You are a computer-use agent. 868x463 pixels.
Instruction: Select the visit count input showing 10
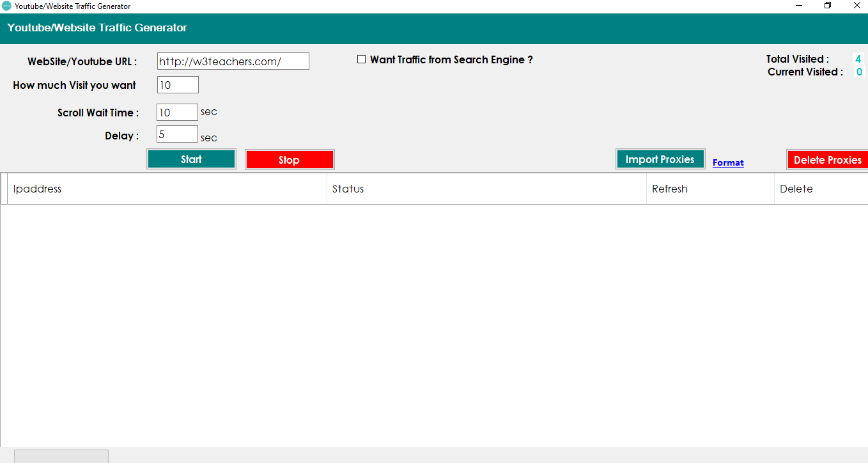[x=177, y=84]
